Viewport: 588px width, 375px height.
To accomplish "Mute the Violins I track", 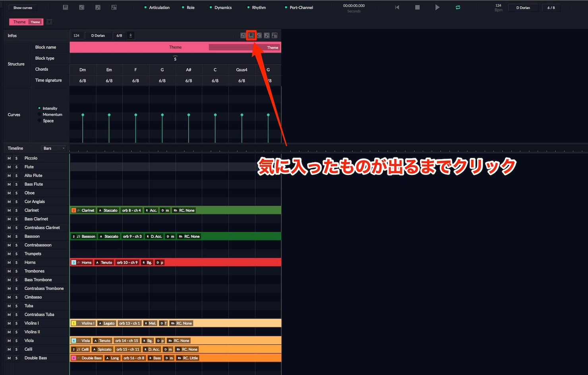I will pos(9,323).
